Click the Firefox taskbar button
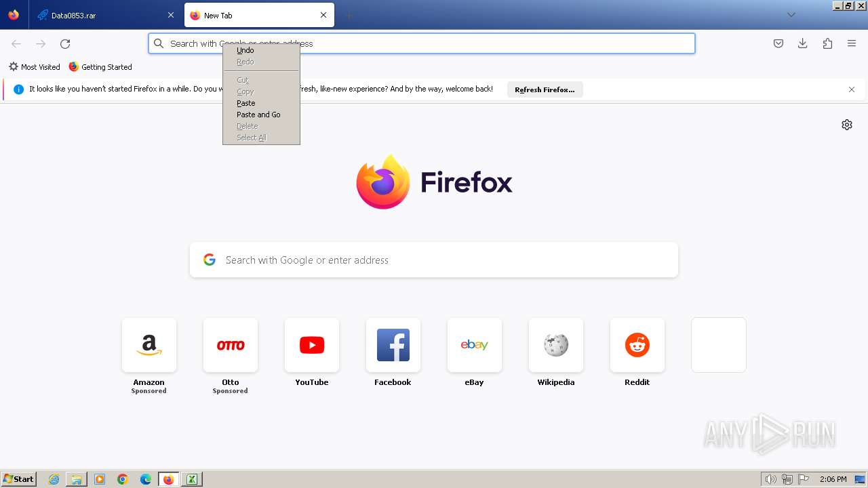The height and width of the screenshot is (488, 868). point(169,479)
